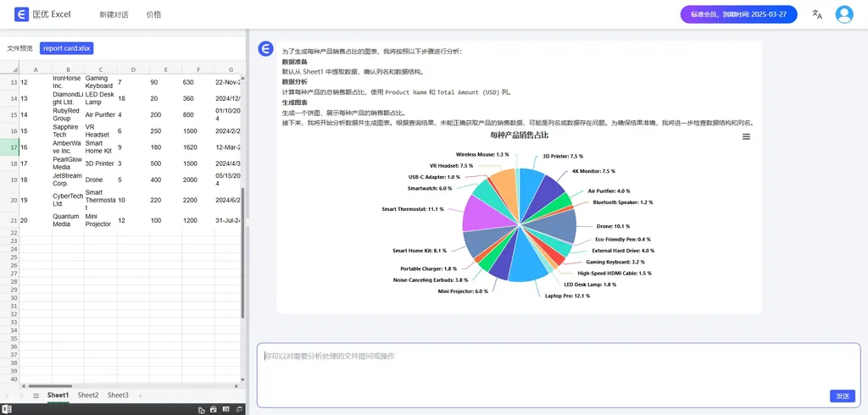
Task: Switch to Sheet3 tab
Action: (118, 396)
